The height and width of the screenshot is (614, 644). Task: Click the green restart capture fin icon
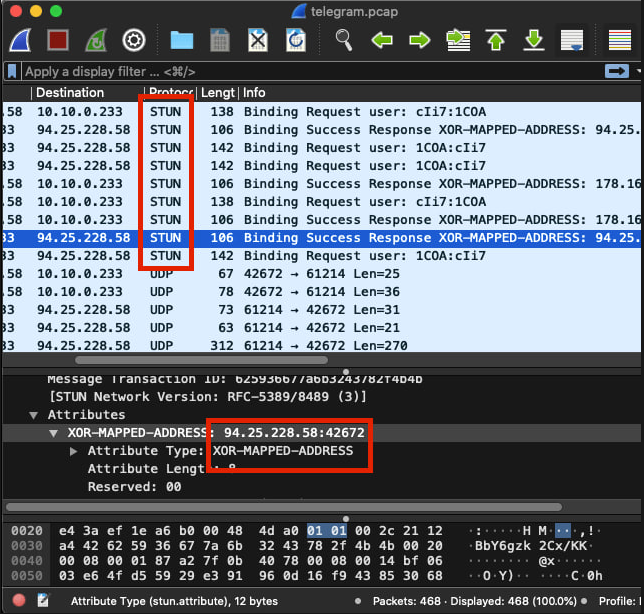(x=96, y=41)
